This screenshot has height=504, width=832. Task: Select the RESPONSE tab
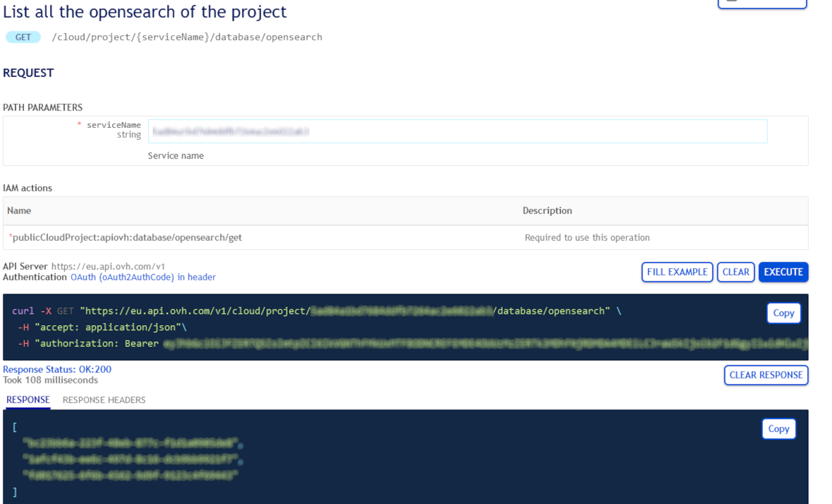click(28, 400)
